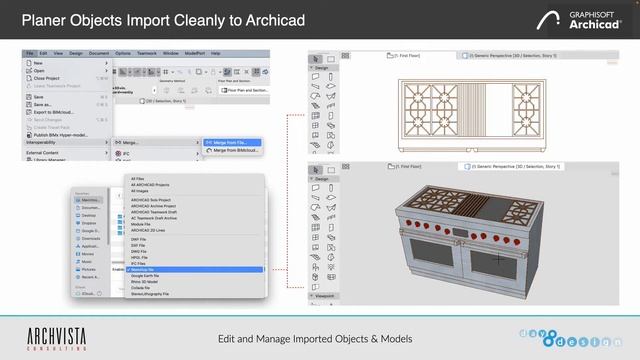Choose the Slab tool in the floor plan pane
Viewport: 640px width, 360px height.
[331, 86]
